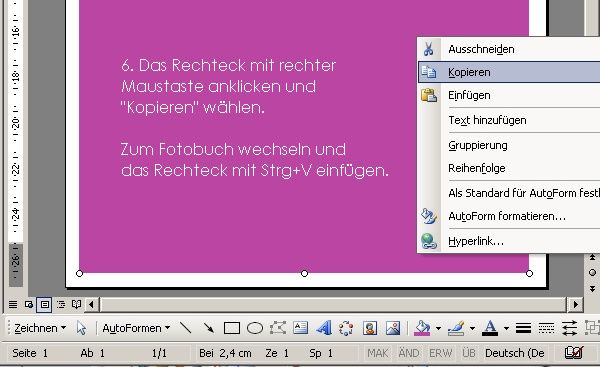
Task: Insert a text box
Action: [300, 328]
